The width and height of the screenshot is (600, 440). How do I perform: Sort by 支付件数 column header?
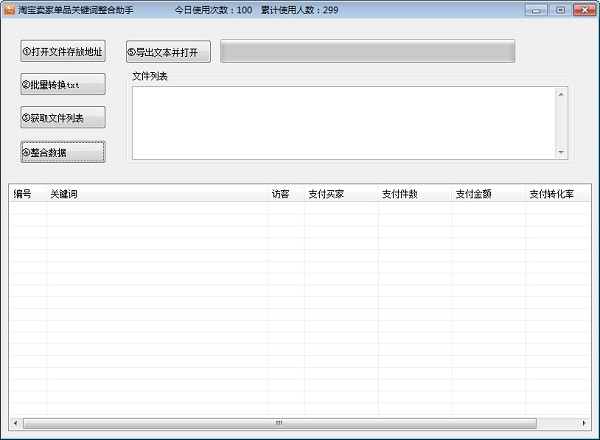point(415,194)
